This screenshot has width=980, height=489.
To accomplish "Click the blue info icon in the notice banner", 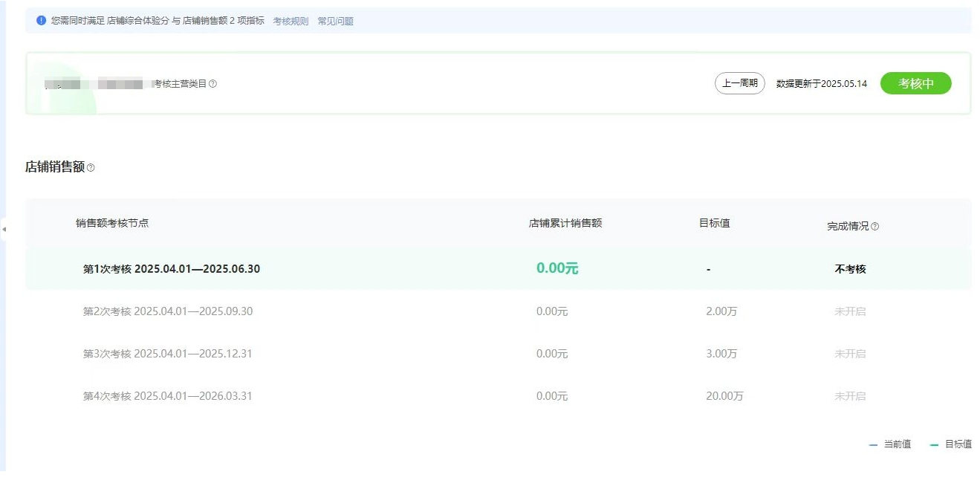I will [x=42, y=21].
